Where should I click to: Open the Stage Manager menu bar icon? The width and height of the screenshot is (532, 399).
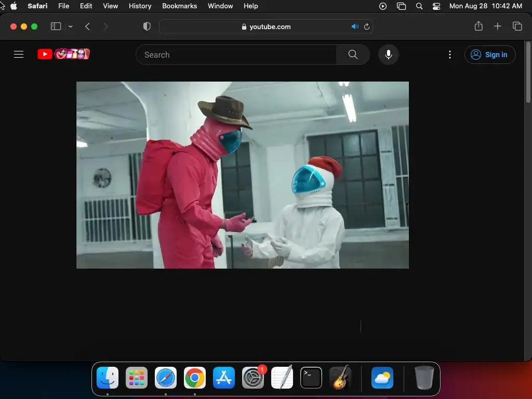pos(402,6)
